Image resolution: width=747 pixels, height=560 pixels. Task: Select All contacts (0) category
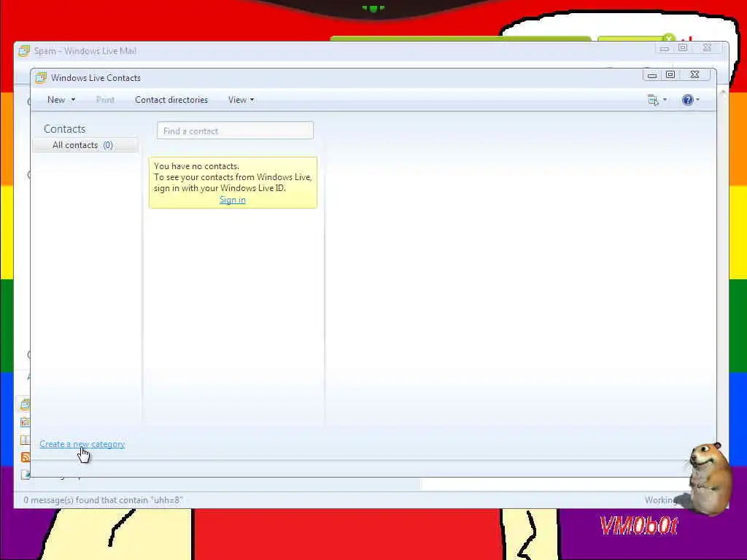pyautogui.click(x=85, y=145)
